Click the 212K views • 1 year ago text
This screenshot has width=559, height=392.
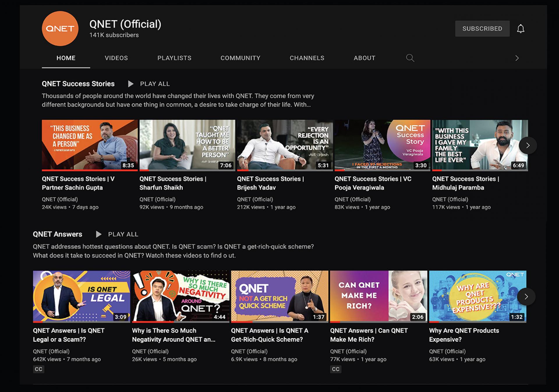[266, 207]
